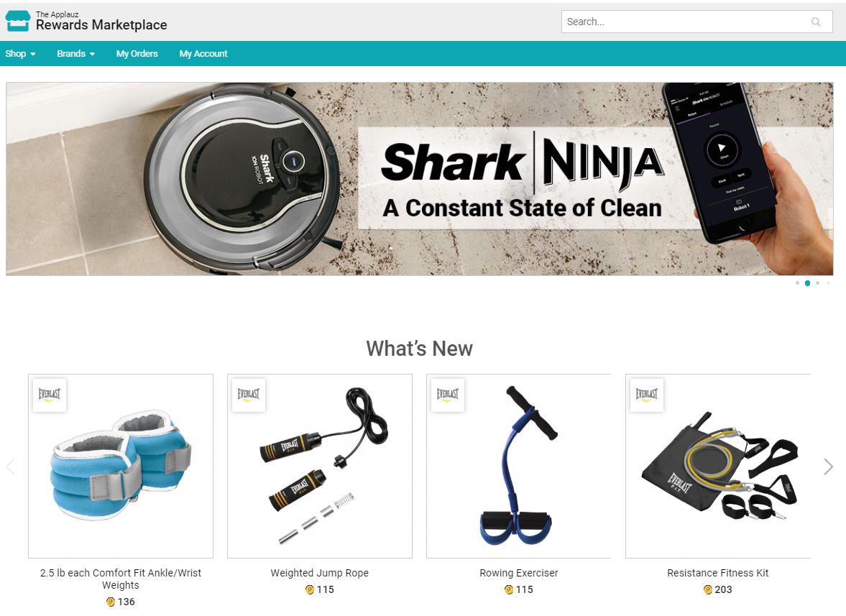
Task: Click Everlast brand badge on ankle weights
Action: (x=50, y=395)
